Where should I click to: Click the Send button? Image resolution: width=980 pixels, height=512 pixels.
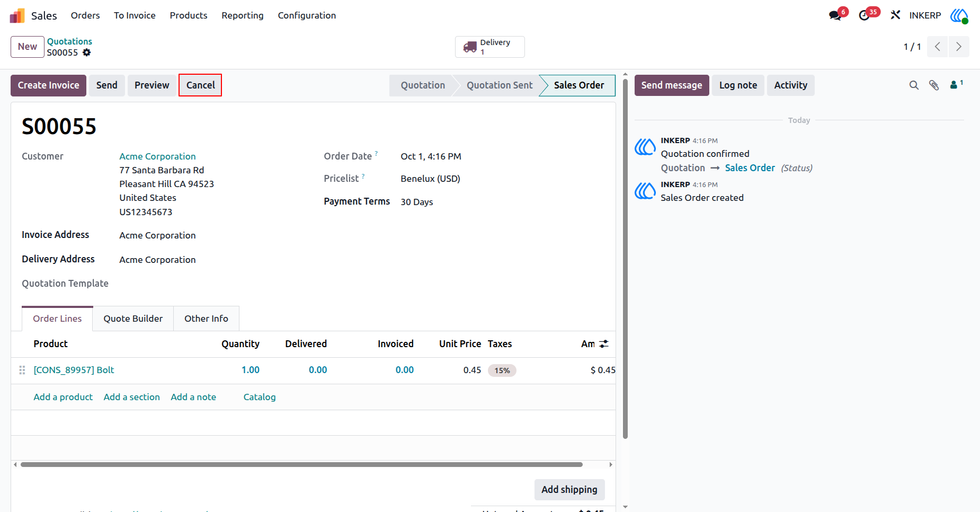point(107,85)
